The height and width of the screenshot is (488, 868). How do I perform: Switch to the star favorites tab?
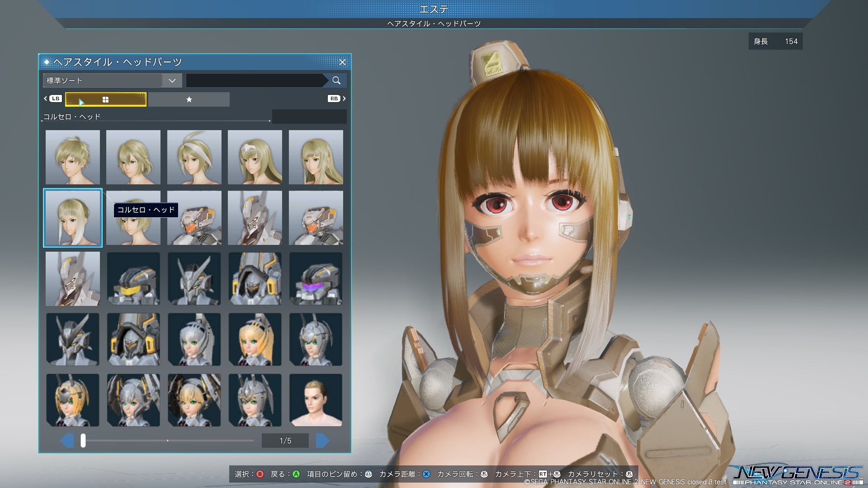[x=189, y=99]
